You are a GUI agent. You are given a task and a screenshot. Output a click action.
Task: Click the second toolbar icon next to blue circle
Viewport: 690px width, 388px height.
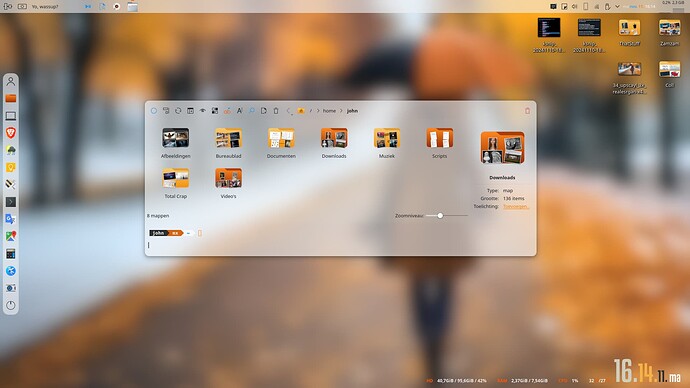click(x=166, y=111)
